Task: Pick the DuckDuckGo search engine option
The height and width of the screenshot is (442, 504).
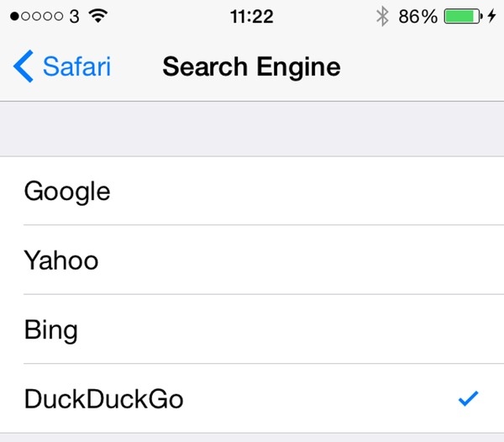Action: [103, 399]
